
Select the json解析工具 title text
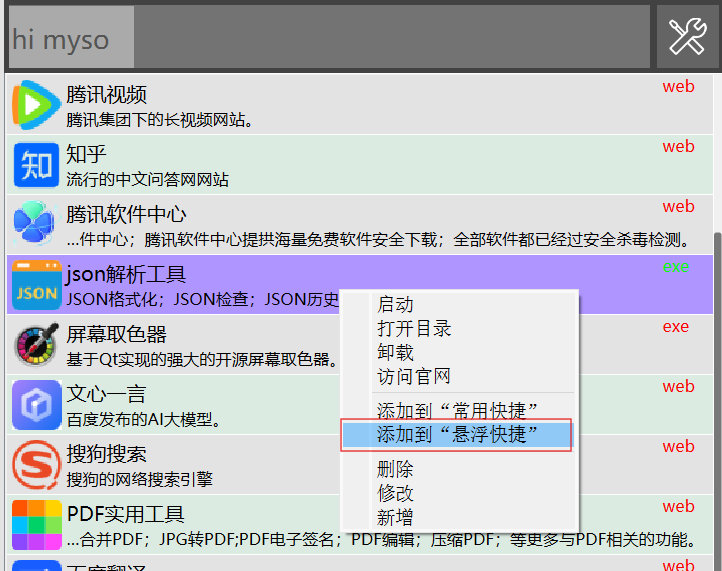click(x=126, y=274)
